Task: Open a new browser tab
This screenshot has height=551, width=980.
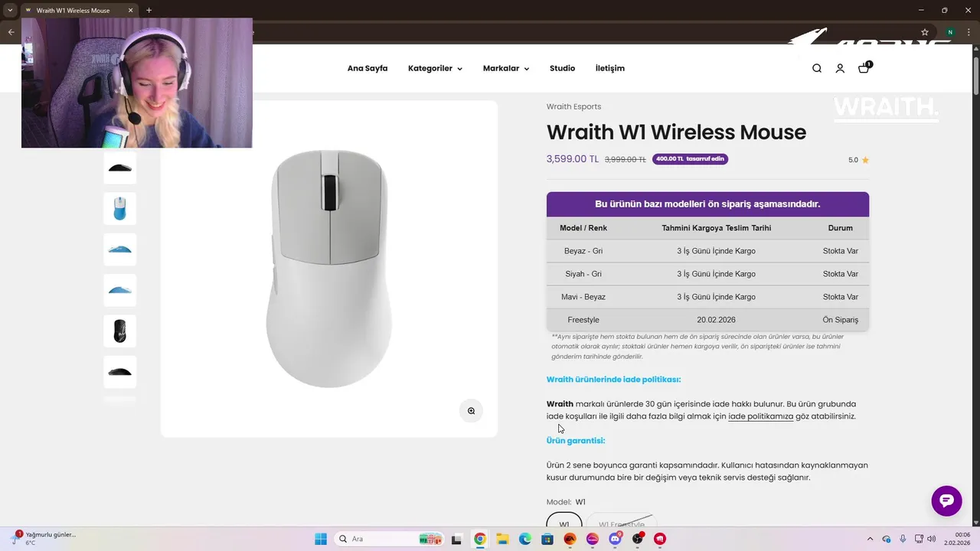Action: [149, 11]
